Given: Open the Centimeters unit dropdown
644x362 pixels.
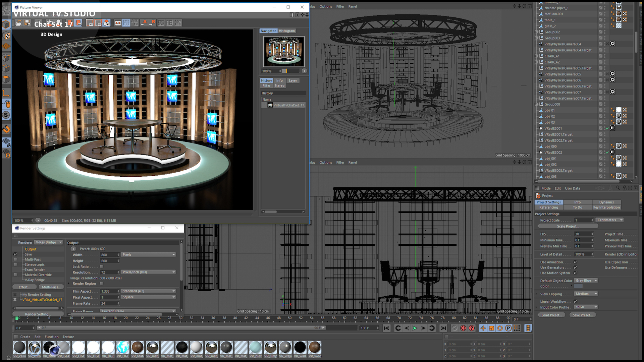Looking at the screenshot, I should coord(609,220).
